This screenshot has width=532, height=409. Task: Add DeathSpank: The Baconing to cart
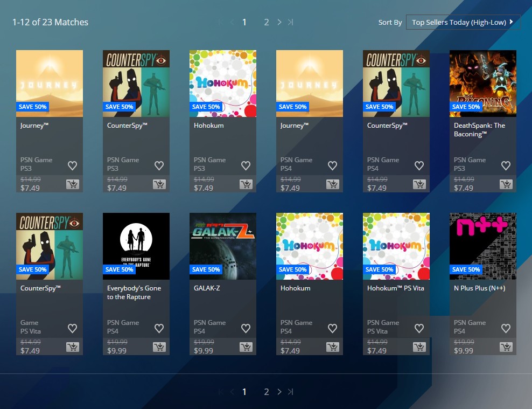506,184
